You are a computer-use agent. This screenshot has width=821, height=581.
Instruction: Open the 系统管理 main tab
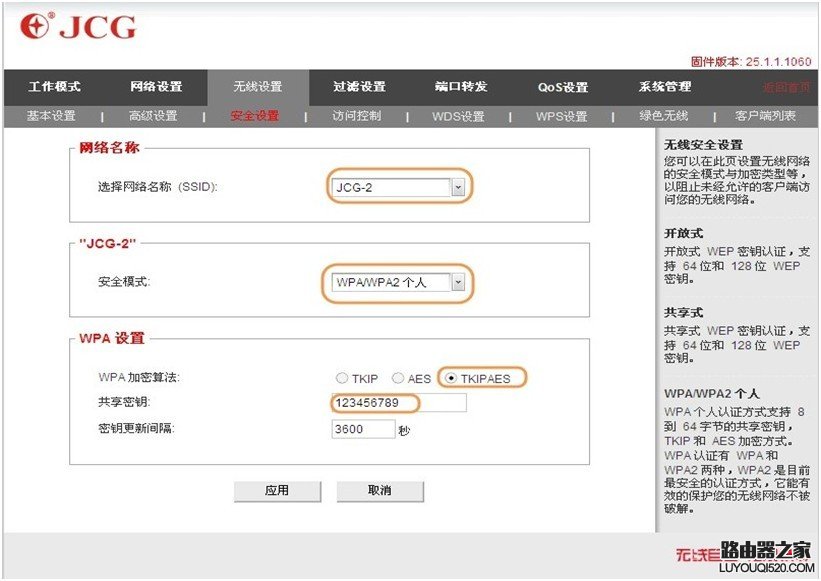click(x=665, y=86)
